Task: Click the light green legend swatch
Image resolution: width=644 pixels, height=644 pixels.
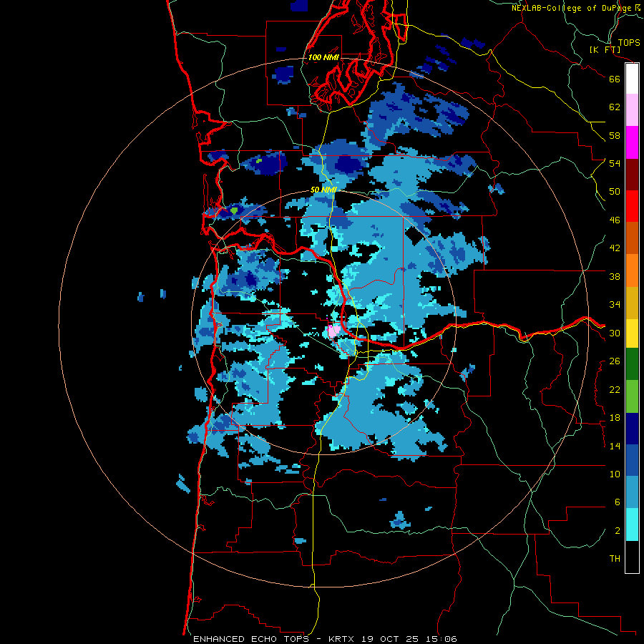Action: coord(632,396)
